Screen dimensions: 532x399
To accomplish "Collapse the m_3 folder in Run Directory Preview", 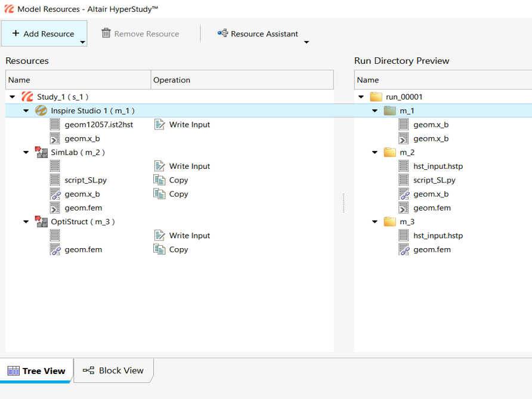I will [x=375, y=221].
